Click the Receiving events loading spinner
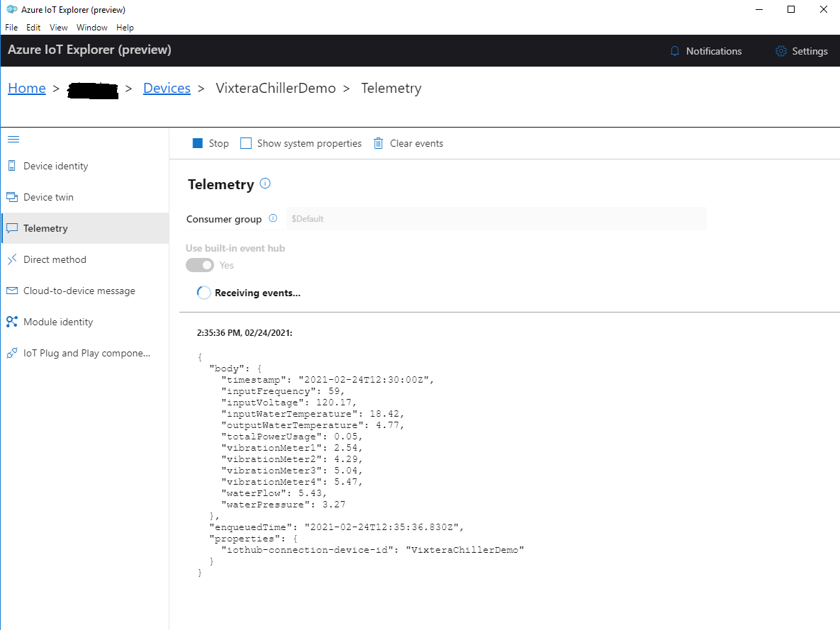The image size is (840, 630). 203,293
